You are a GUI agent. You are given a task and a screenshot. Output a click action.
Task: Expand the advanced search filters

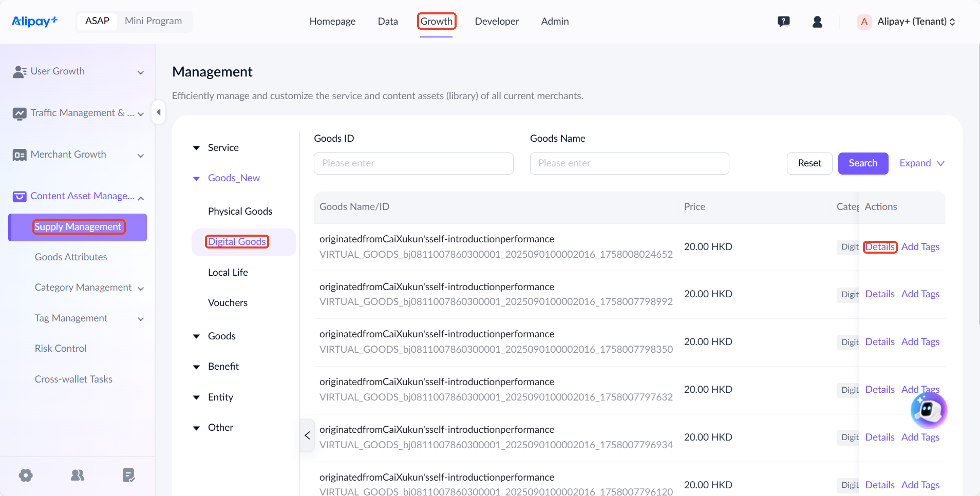point(921,163)
